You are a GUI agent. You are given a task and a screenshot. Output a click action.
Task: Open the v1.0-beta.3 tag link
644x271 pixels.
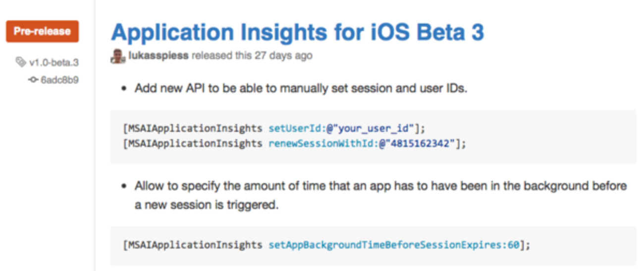point(54,62)
